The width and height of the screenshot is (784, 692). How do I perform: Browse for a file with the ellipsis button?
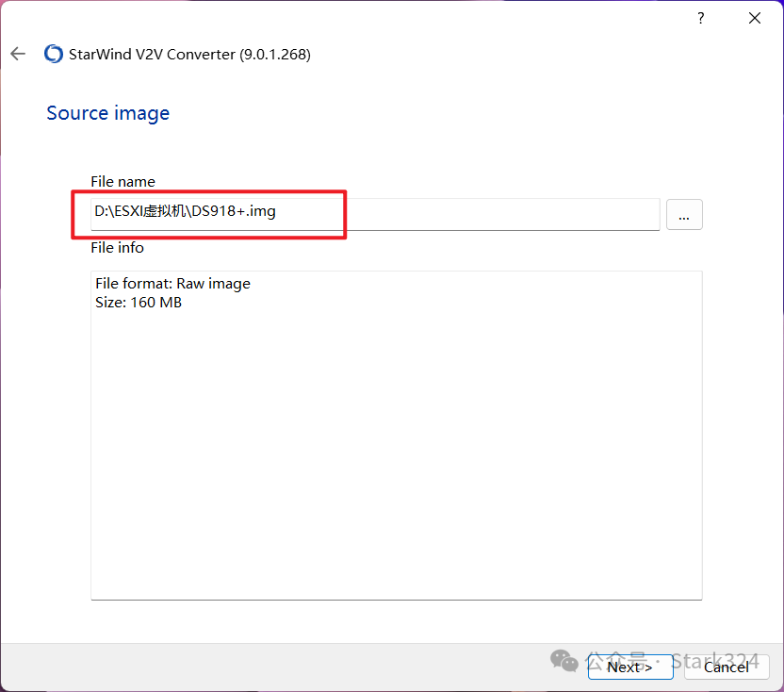click(x=684, y=215)
